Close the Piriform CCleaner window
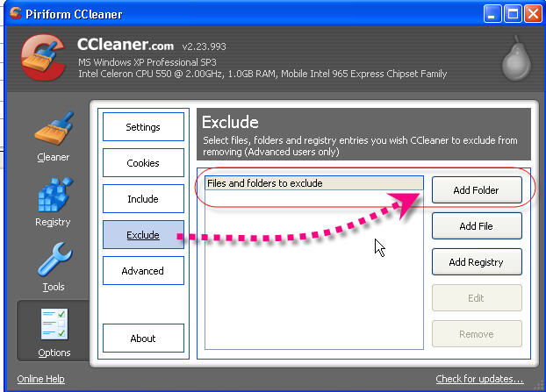The width and height of the screenshot is (546, 392). coord(533,14)
